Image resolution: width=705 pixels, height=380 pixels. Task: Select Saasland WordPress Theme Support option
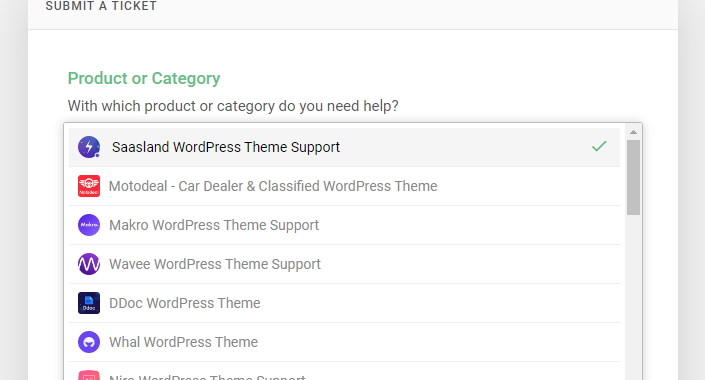344,147
